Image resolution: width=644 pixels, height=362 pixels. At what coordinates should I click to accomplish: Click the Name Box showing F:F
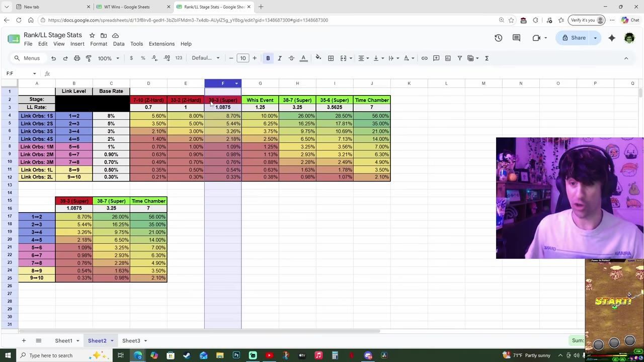[x=21, y=73]
